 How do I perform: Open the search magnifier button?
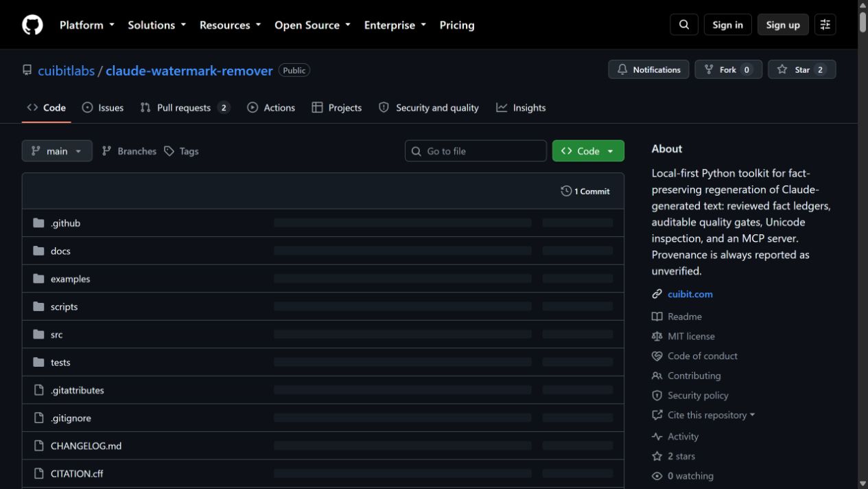pos(684,25)
